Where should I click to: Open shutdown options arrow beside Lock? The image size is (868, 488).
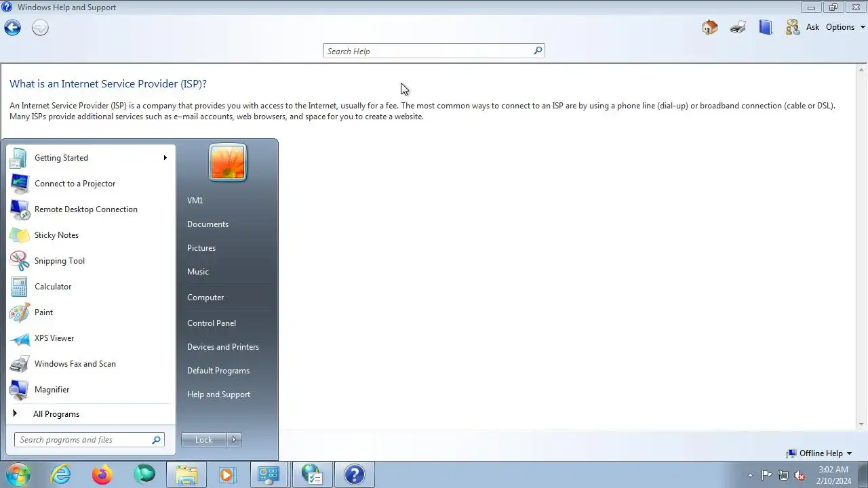234,440
